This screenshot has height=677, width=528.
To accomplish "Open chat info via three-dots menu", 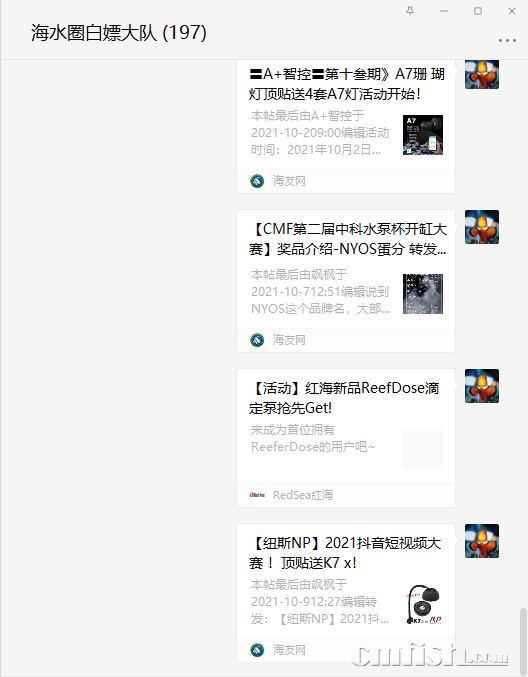I will (507, 41).
